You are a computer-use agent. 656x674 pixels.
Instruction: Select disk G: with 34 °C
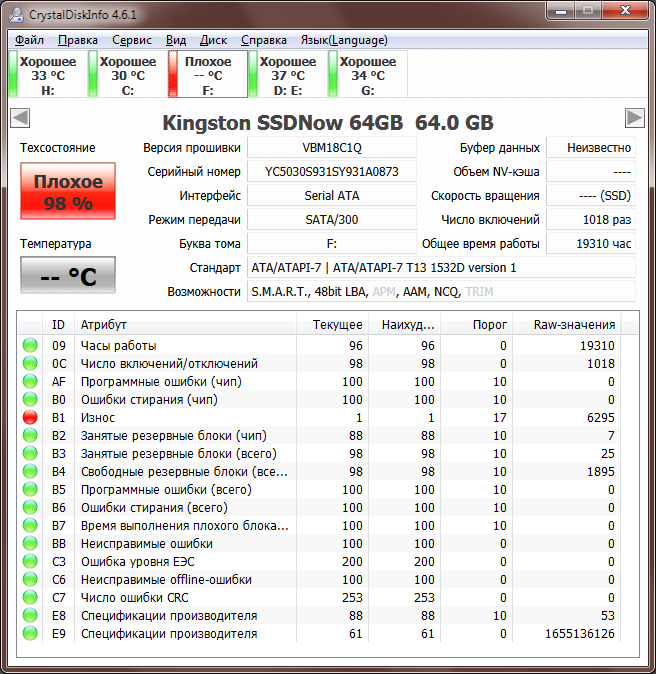(368, 74)
